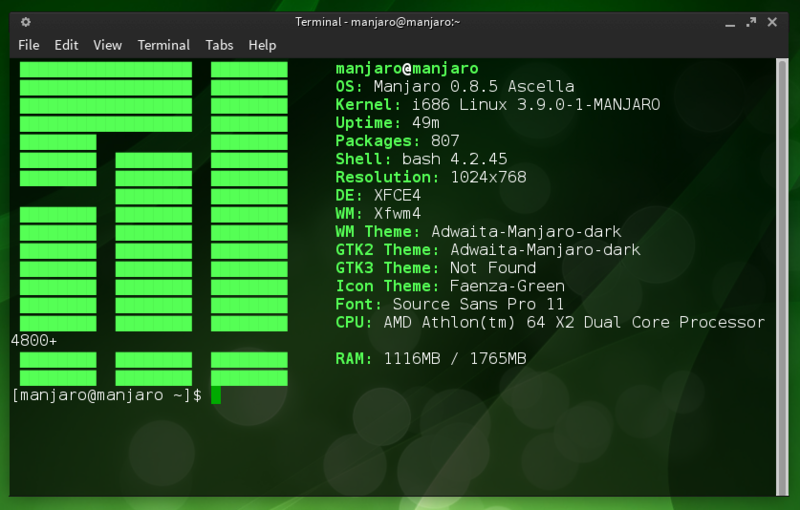Click the Font value 'Source Sans Pro 11'
This screenshot has width=800, height=510.
pos(478,304)
